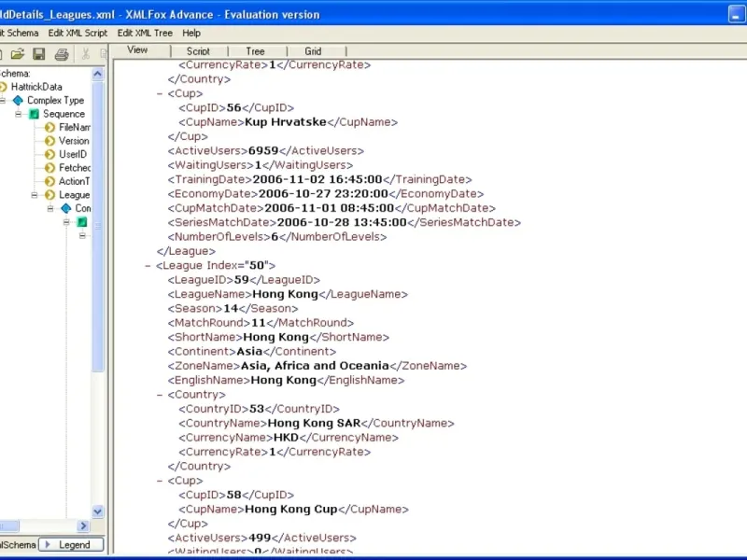The image size is (747, 560).
Task: Click the LeagueName value Hong Kong
Action: coord(285,294)
